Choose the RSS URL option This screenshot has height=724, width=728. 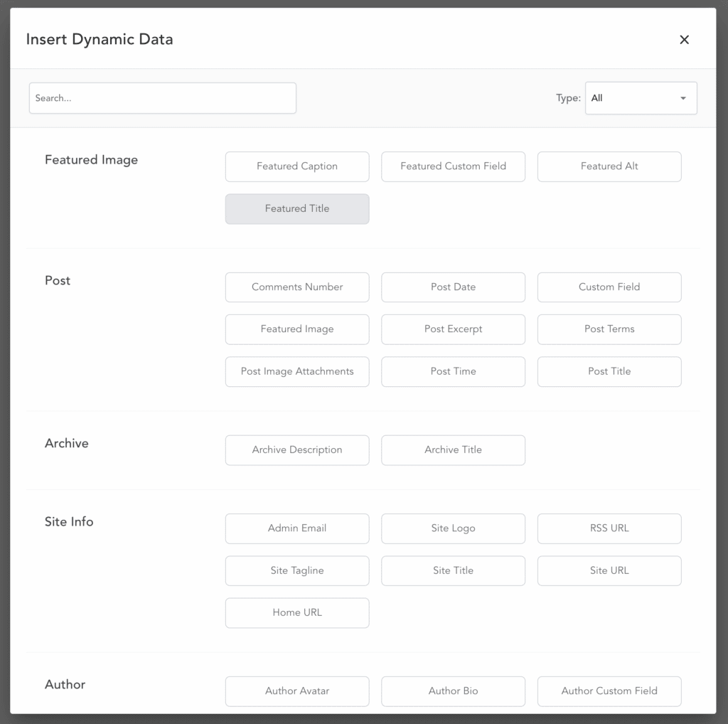609,528
